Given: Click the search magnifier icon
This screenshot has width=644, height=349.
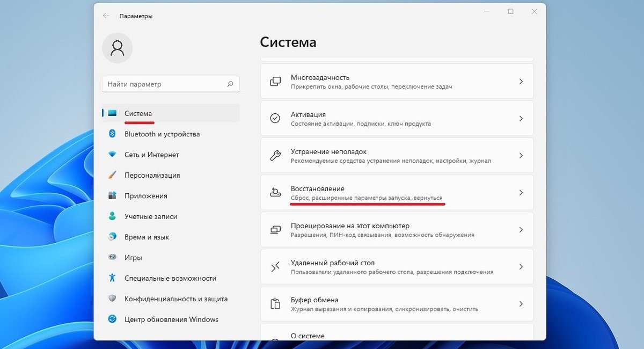Looking at the screenshot, I should click(x=230, y=84).
